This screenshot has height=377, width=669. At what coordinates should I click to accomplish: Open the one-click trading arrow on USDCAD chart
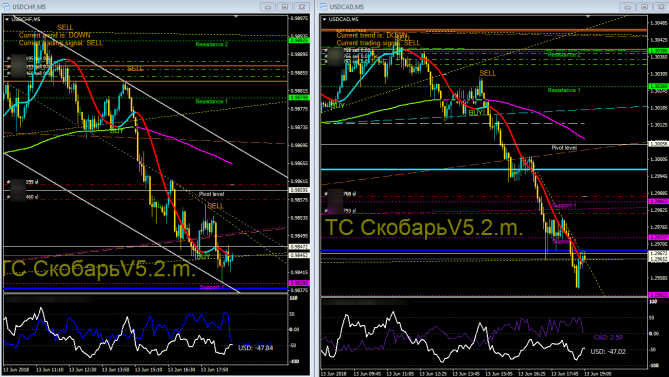tap(325, 20)
